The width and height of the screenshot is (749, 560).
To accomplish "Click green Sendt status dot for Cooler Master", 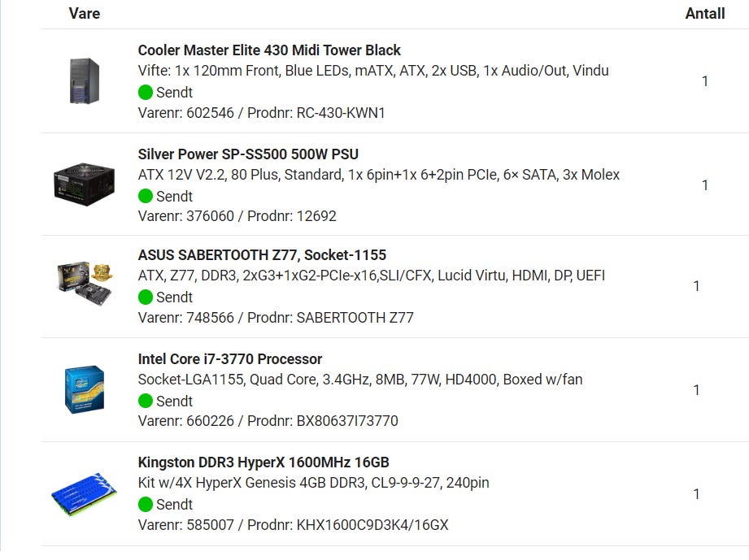I will 146,92.
